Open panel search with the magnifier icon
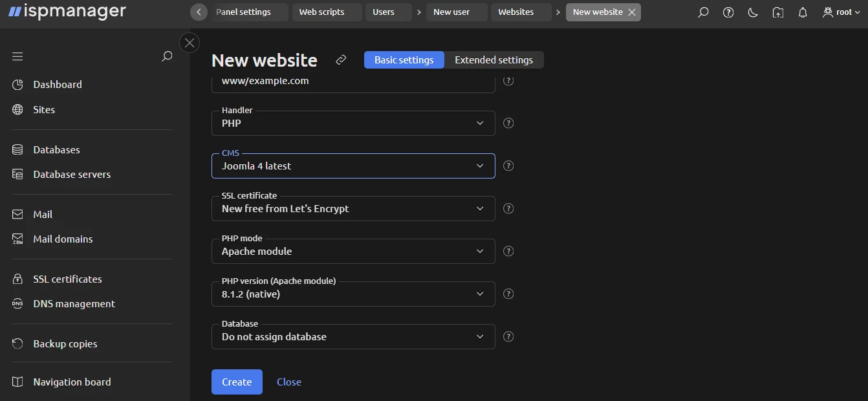The image size is (868, 401). pyautogui.click(x=703, y=12)
